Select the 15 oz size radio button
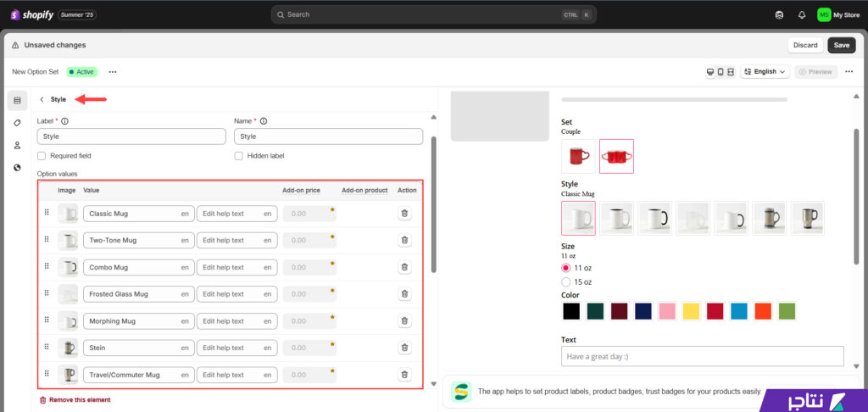Viewport: 868px width, 412px height. 565,281
